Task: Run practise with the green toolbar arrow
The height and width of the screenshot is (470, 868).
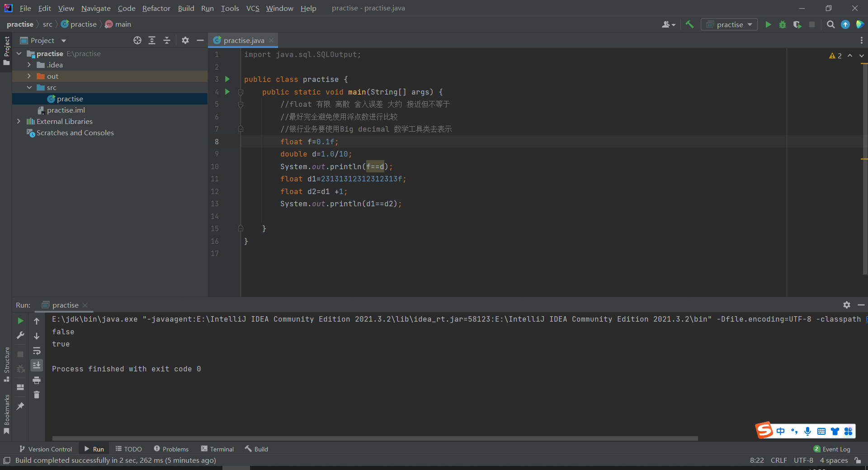Action: pos(768,24)
